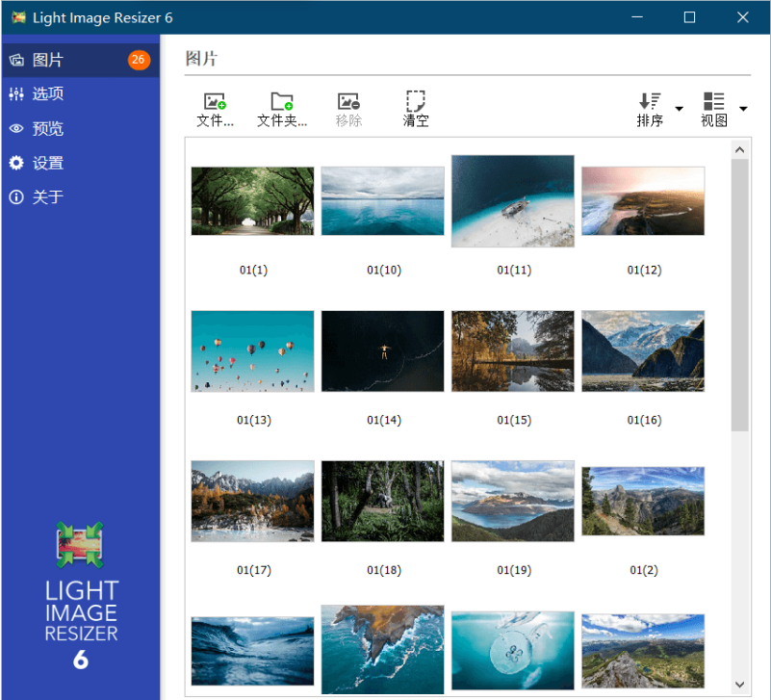Viewport: 771px width, 700px height.
Task: Click the Remove (移除) image icon
Action: pyautogui.click(x=348, y=101)
